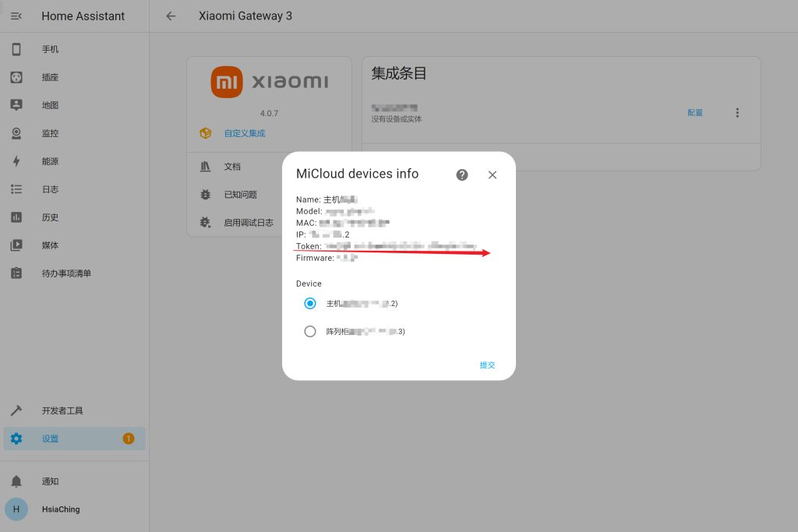Open the 媒体 media icon
Viewport: 798px width, 532px height.
click(x=16, y=245)
